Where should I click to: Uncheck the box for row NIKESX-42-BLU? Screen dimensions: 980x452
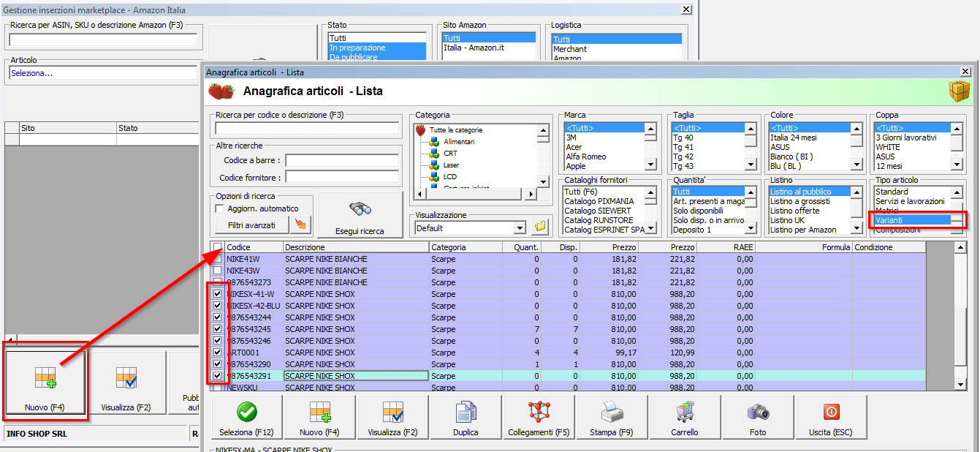click(217, 306)
